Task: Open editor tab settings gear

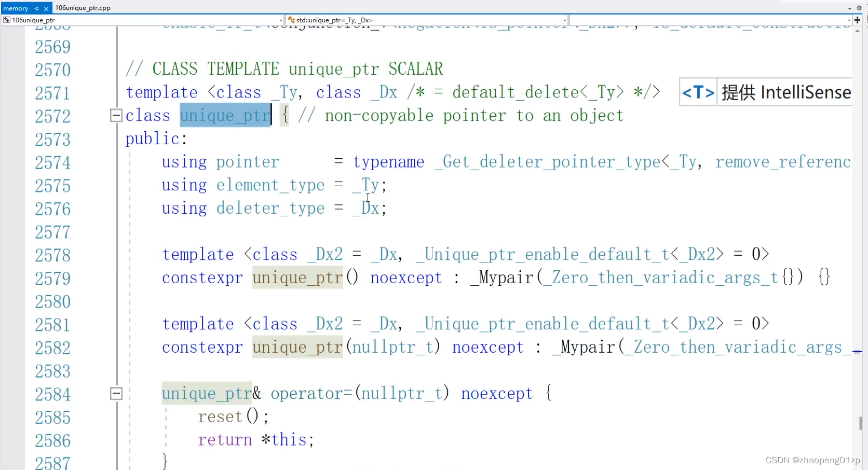Action: pyautogui.click(x=859, y=8)
